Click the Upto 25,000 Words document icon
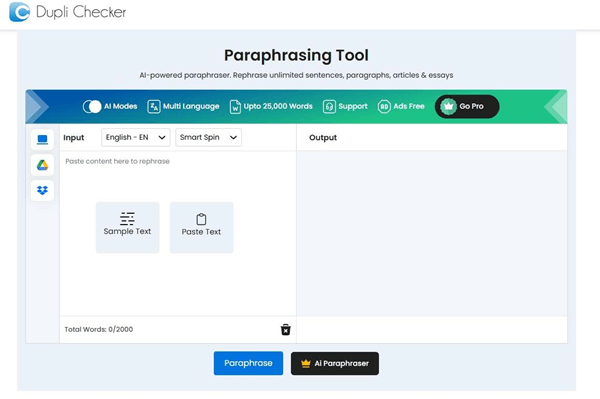 point(235,106)
